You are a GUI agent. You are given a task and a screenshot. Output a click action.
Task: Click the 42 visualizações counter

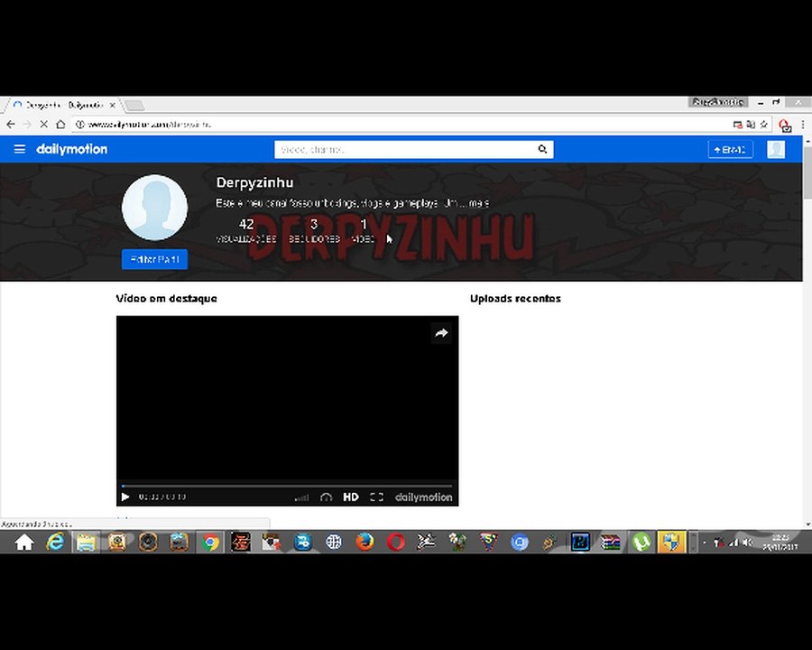pyautogui.click(x=246, y=231)
